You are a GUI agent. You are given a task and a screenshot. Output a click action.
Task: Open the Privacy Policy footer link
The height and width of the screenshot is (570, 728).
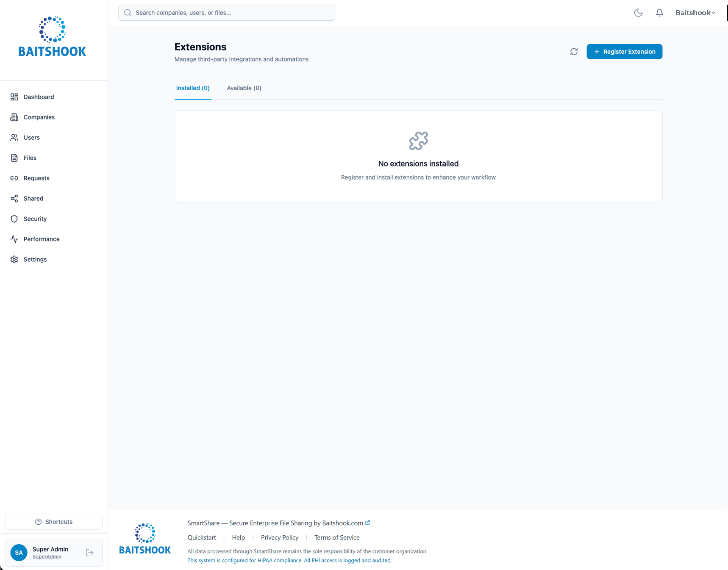coord(280,537)
